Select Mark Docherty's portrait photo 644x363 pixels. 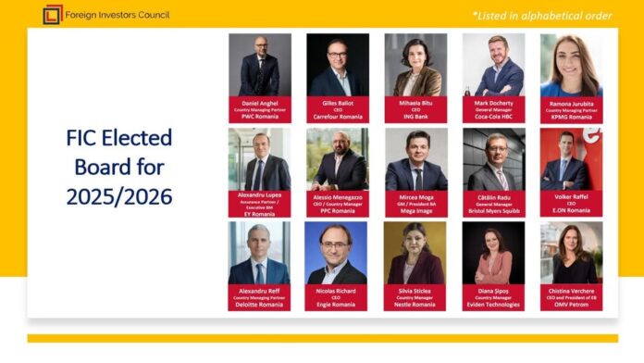point(494,65)
